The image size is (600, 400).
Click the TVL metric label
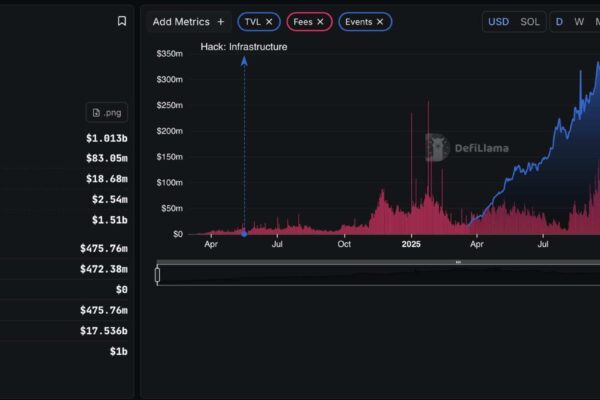coord(252,21)
